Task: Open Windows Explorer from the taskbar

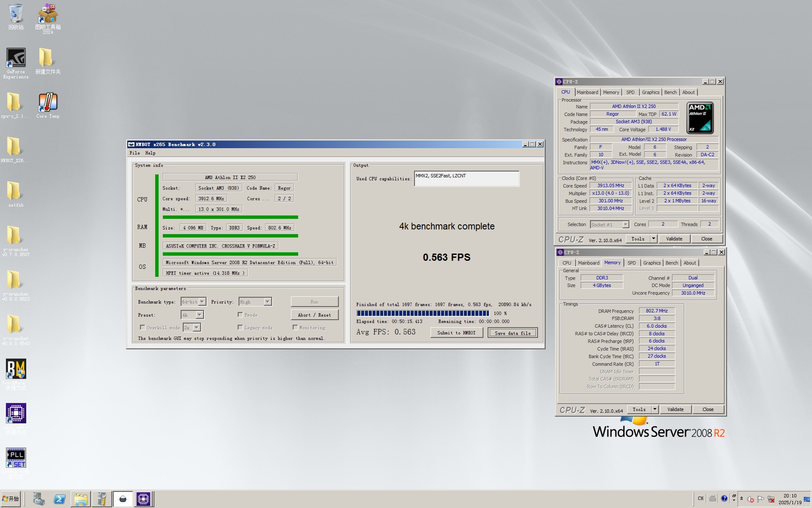Action: [x=80, y=499]
